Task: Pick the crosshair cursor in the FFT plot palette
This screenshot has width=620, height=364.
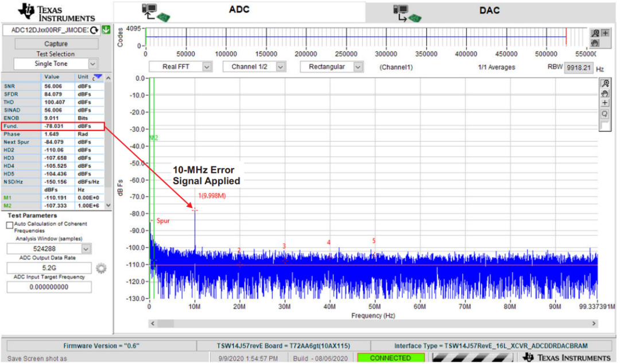Action: [605, 103]
